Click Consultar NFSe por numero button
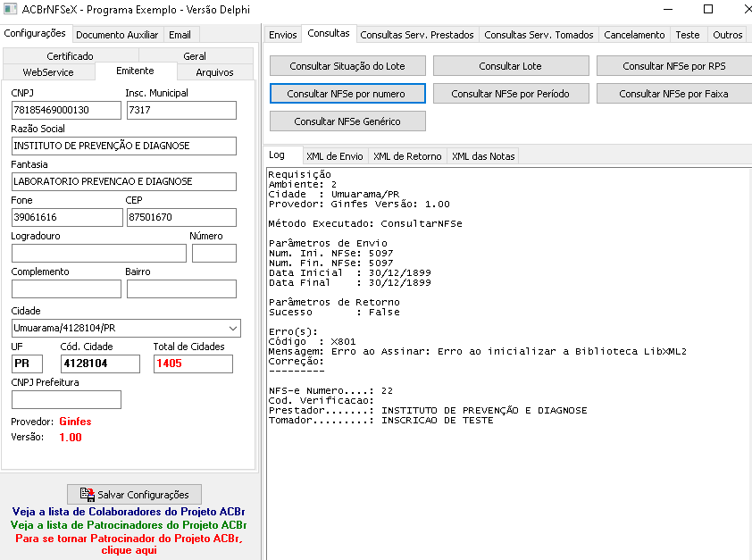Viewport: 752px width, 560px height. (347, 94)
